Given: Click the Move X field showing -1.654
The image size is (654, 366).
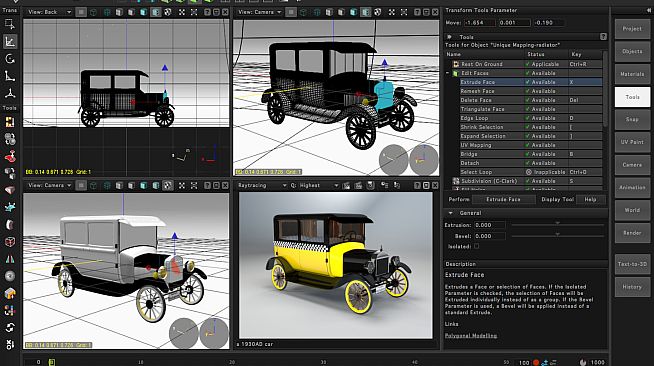Looking at the screenshot, I should tap(479, 23).
